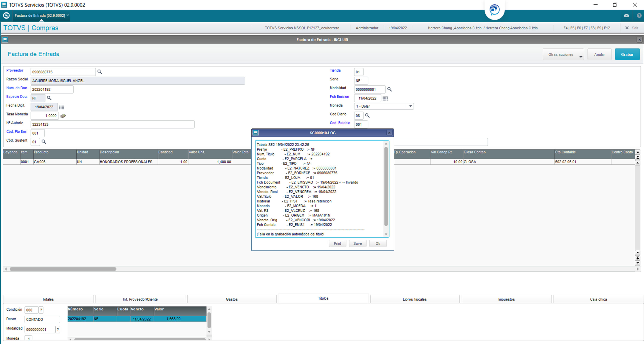Click the Factura de Entrada window icon
The image size is (644, 344).
[5, 40]
